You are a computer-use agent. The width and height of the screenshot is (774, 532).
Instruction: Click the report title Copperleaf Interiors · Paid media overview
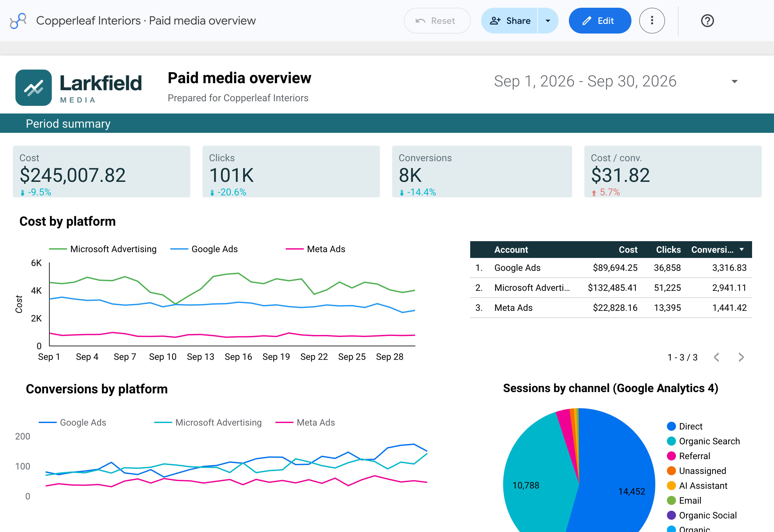click(146, 21)
